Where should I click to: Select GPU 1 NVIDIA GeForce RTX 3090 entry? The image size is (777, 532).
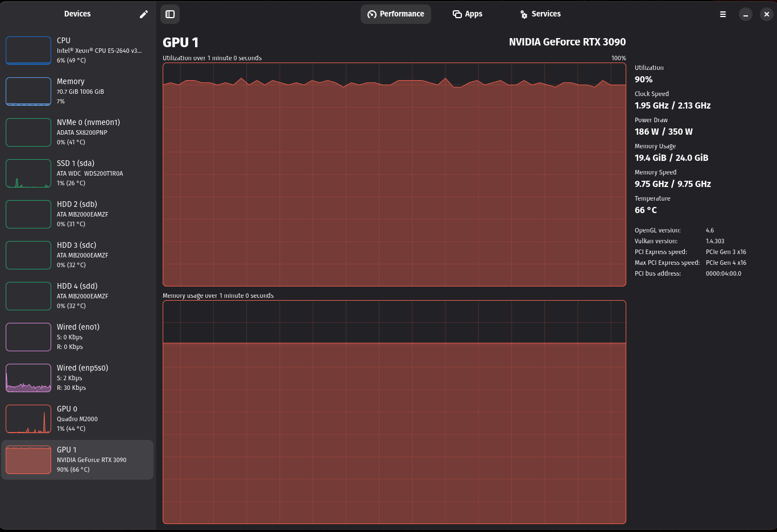(x=77, y=460)
